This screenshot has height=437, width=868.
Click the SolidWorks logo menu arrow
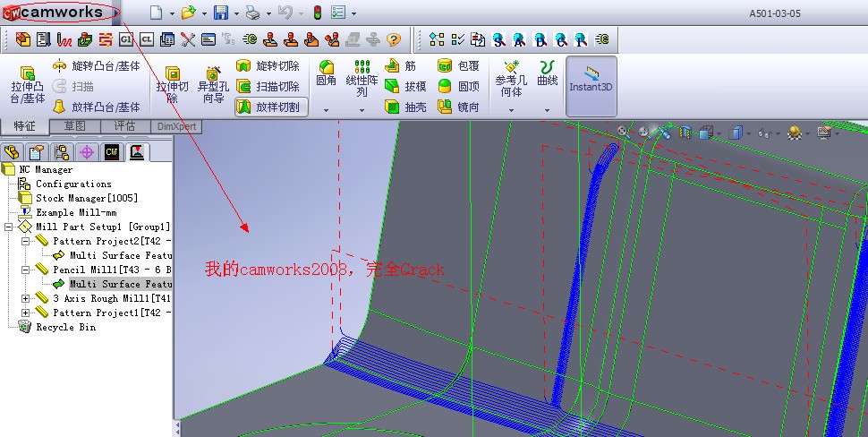pyautogui.click(x=116, y=13)
